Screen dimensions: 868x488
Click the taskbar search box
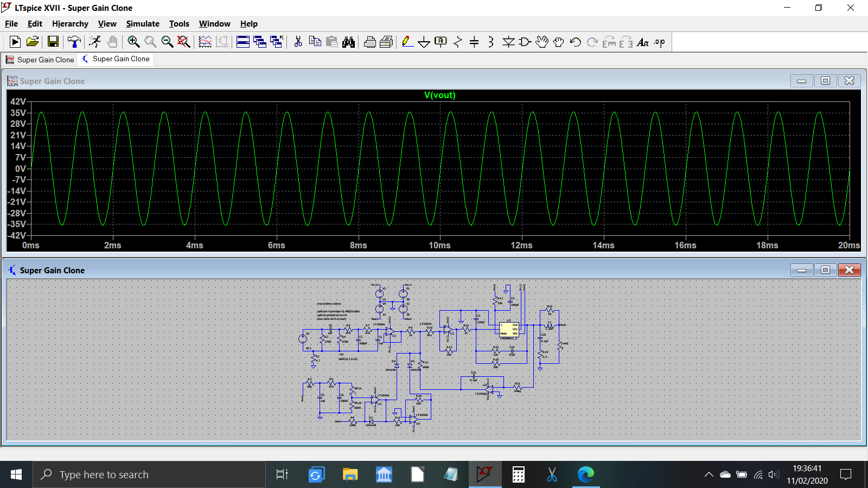(149, 474)
